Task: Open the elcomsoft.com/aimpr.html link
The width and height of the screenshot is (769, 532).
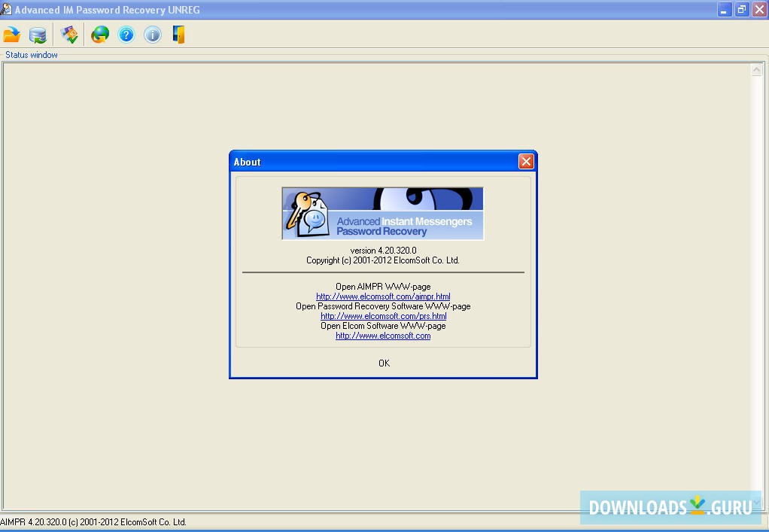Action: coord(383,296)
